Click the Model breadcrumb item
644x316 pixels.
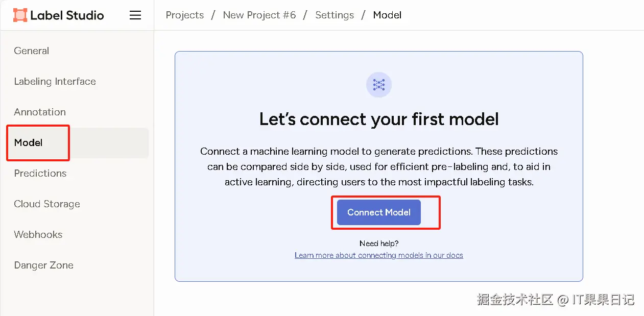[x=387, y=15]
